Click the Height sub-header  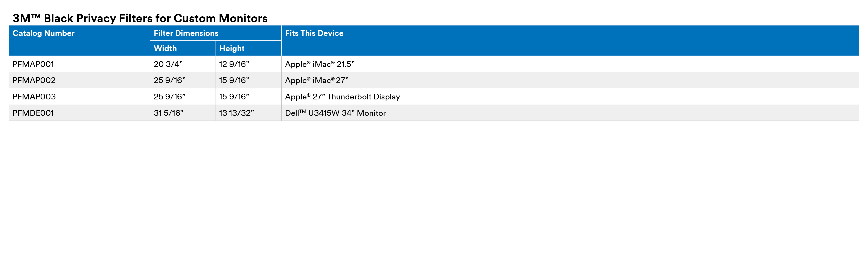232,49
